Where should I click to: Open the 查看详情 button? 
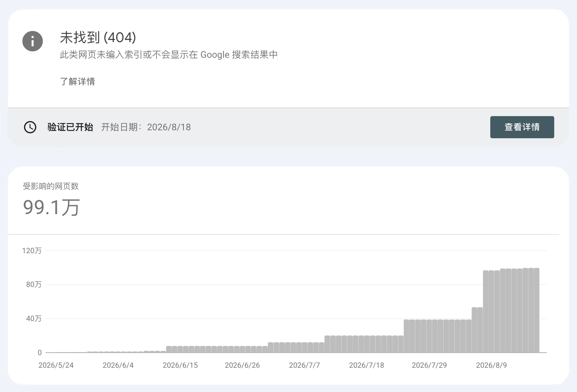(x=522, y=127)
